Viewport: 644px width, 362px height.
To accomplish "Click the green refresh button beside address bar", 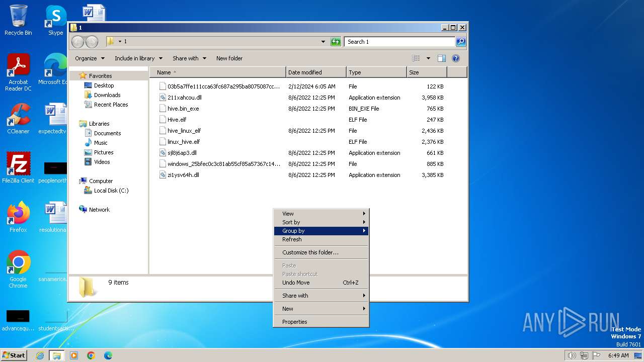I will click(336, 42).
